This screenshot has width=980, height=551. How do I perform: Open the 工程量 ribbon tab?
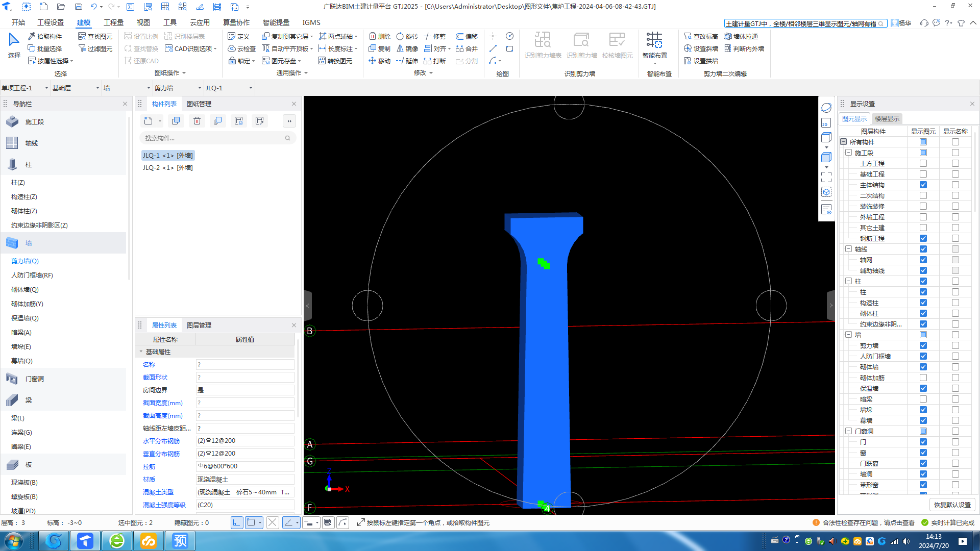[113, 22]
